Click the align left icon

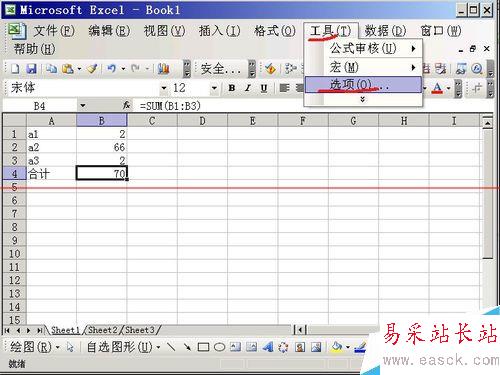284,88
